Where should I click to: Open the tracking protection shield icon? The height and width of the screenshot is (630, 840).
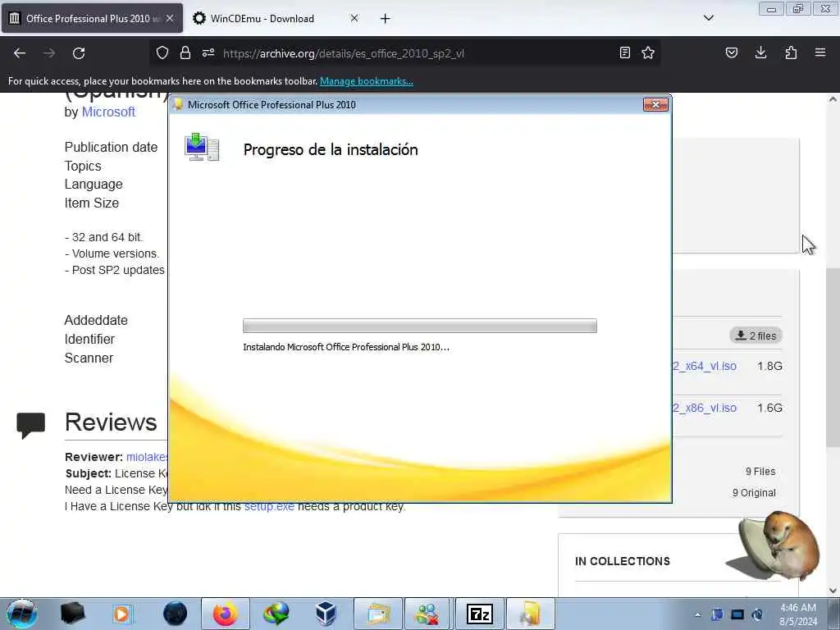162,52
